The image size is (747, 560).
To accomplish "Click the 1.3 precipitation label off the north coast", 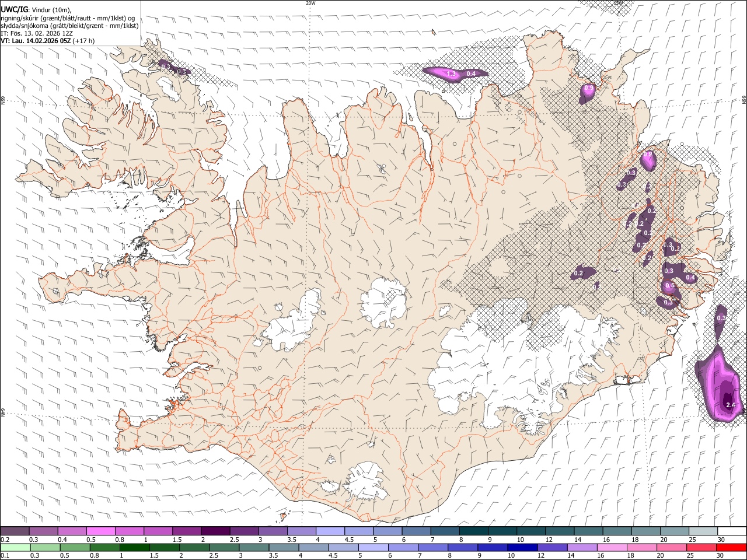I will click(451, 74).
